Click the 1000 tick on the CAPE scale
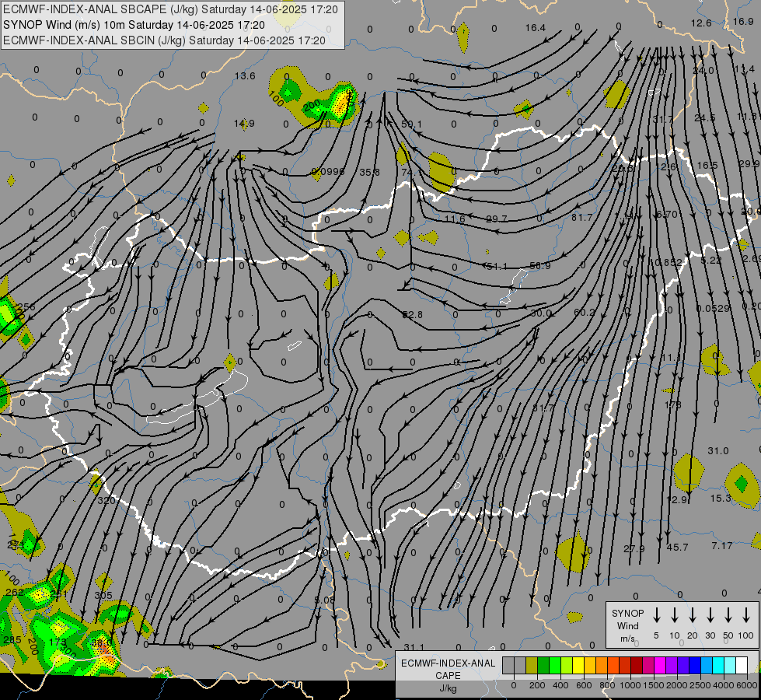The image size is (761, 700). (x=630, y=685)
